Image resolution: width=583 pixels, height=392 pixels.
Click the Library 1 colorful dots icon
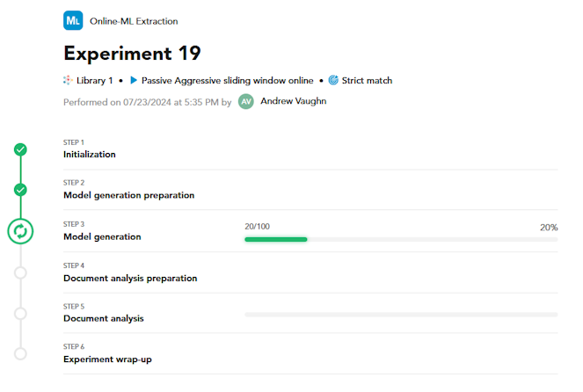tap(68, 80)
